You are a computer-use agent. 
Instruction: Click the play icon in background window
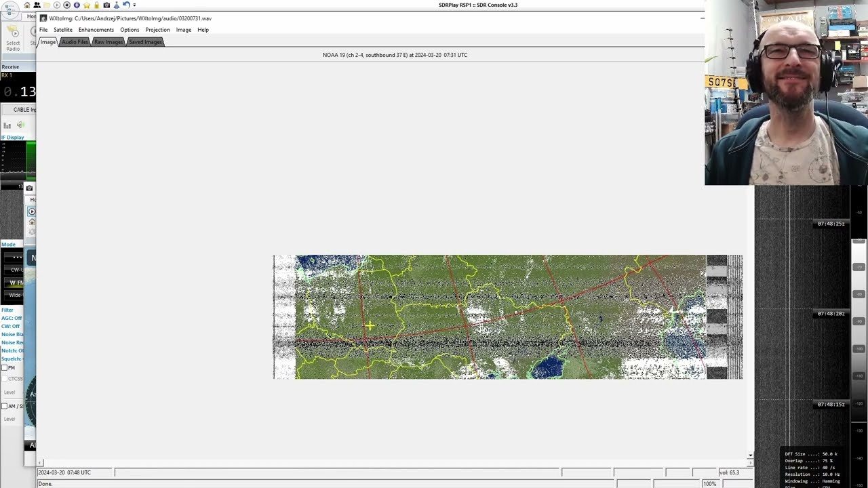pyautogui.click(x=31, y=211)
